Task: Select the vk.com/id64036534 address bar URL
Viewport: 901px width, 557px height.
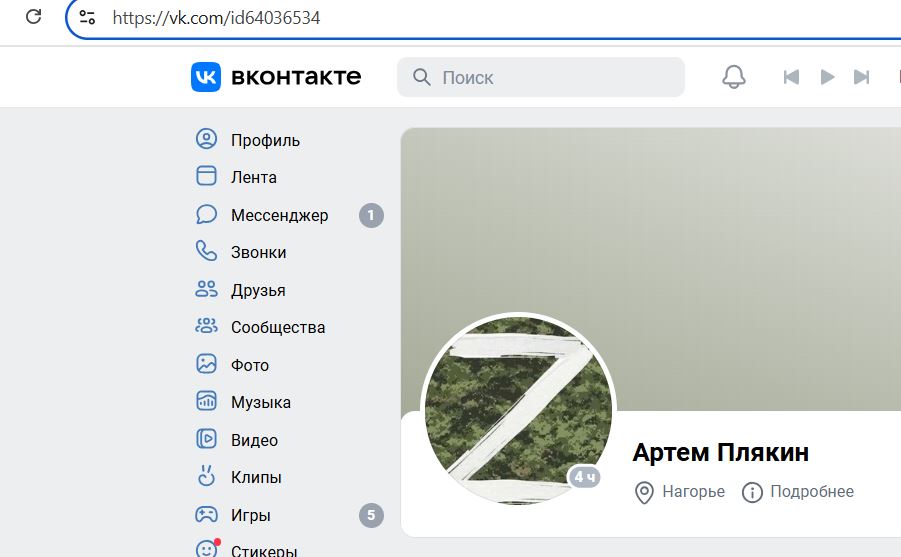Action: point(216,18)
